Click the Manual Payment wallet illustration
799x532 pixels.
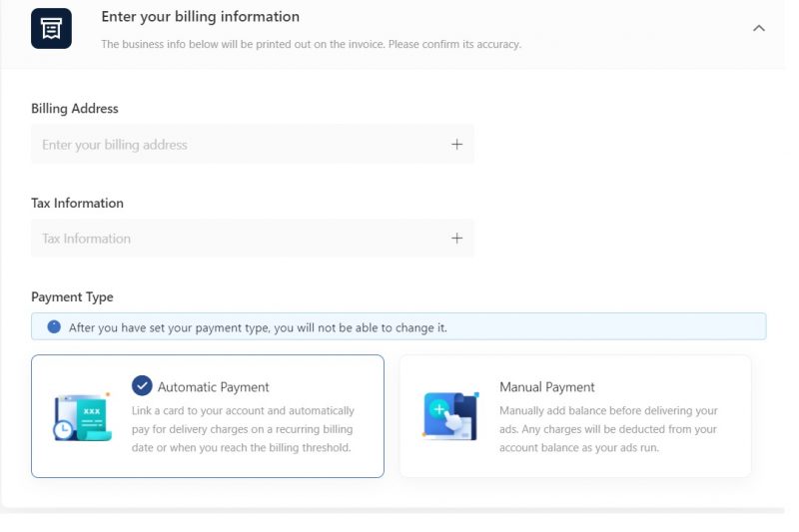pos(449,416)
